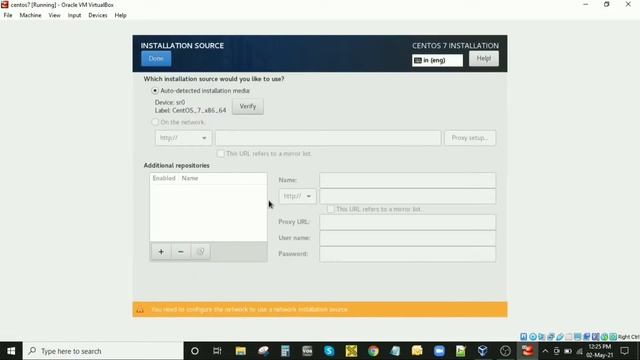Select Auto-detected installation media radio
The image size is (640, 360).
click(155, 91)
